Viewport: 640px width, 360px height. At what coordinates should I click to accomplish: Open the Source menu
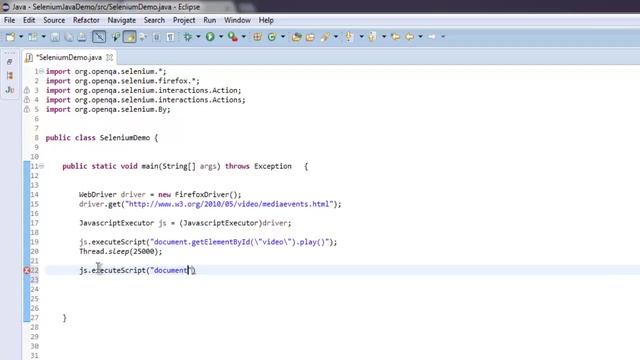tap(54, 20)
